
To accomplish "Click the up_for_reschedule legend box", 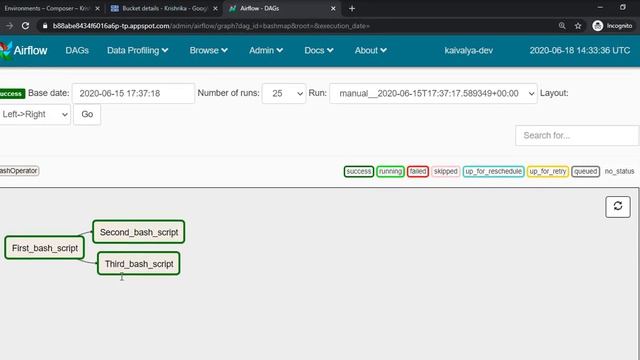I will coord(493,171).
